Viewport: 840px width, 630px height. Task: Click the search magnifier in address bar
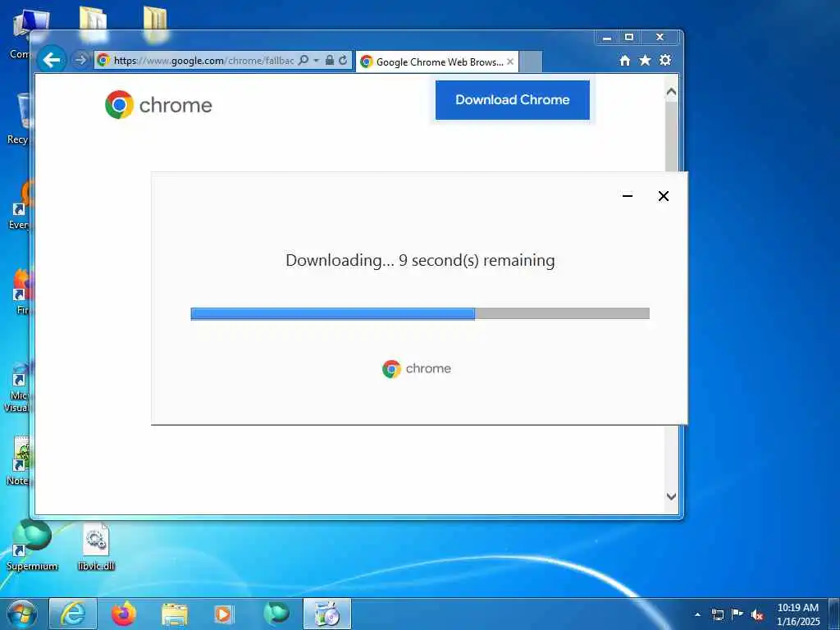[x=304, y=60]
